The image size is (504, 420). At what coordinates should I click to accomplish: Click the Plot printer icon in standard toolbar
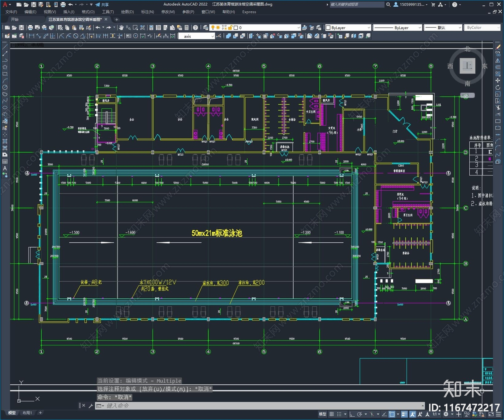click(x=30, y=28)
